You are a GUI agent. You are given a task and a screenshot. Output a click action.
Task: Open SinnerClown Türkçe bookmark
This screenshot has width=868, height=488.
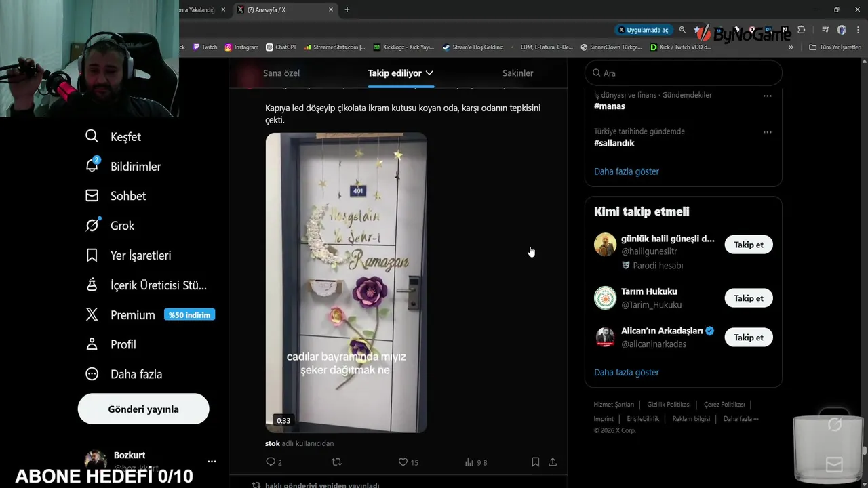pos(611,47)
